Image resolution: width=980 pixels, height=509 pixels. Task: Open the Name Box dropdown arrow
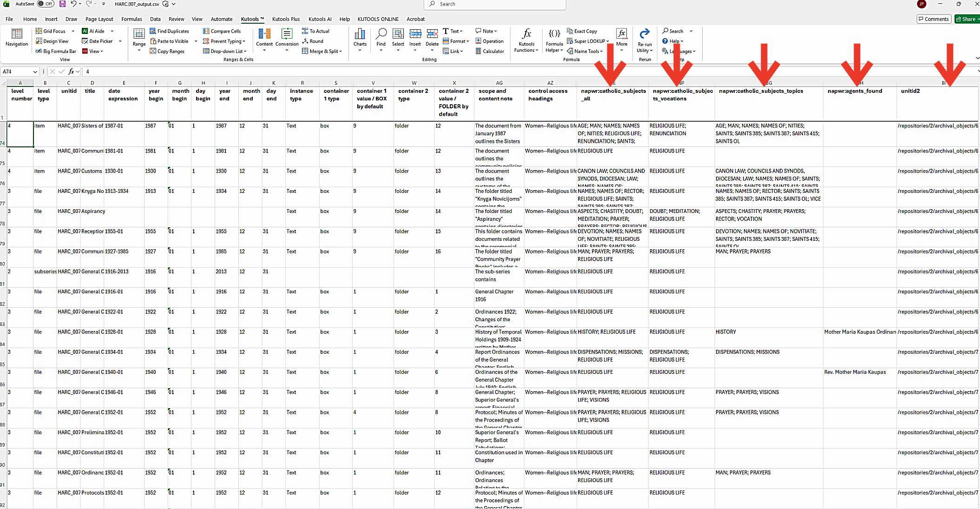35,72
